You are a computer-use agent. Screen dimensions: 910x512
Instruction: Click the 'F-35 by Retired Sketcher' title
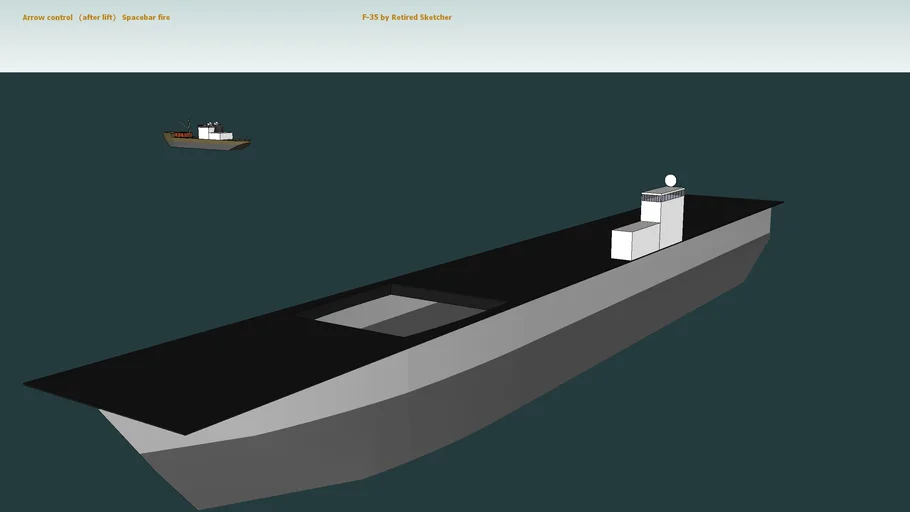pos(407,18)
